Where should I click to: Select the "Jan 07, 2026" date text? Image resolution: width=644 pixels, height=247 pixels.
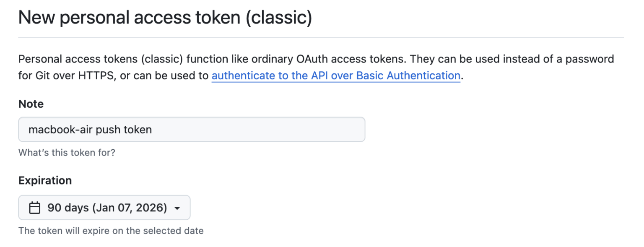point(130,208)
